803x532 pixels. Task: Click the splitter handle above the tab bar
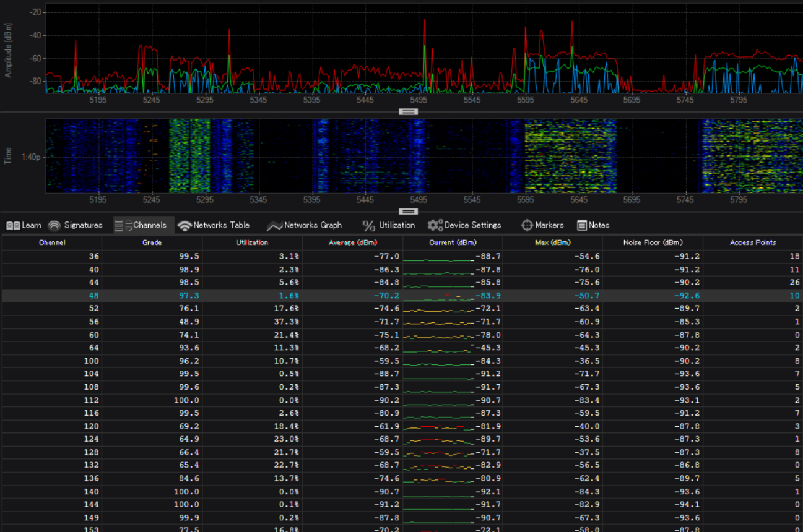409,212
